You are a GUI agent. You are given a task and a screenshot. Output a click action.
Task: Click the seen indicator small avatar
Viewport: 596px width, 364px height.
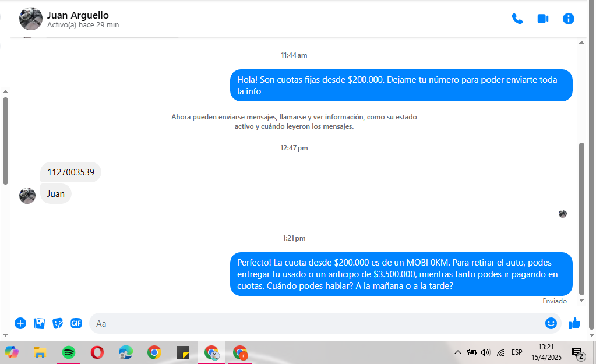[563, 214]
